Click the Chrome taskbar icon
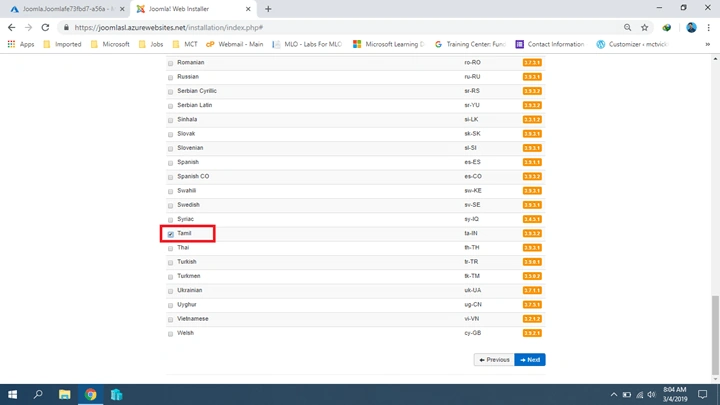This screenshot has width=720, height=405. pos(90,394)
